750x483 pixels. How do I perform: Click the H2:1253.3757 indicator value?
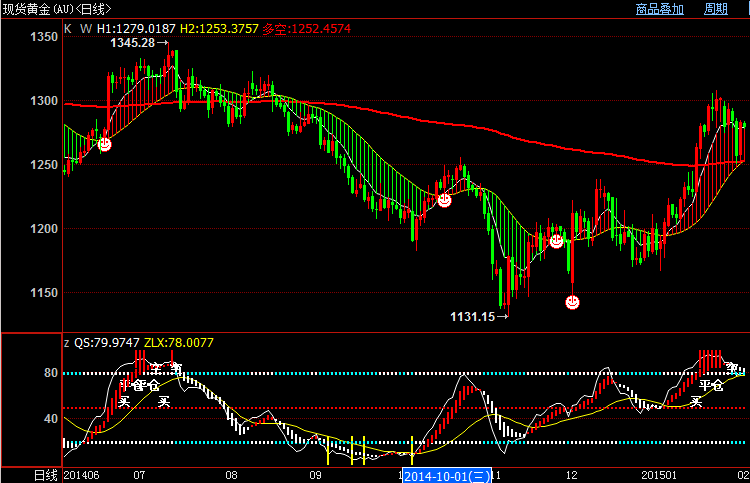[219, 29]
